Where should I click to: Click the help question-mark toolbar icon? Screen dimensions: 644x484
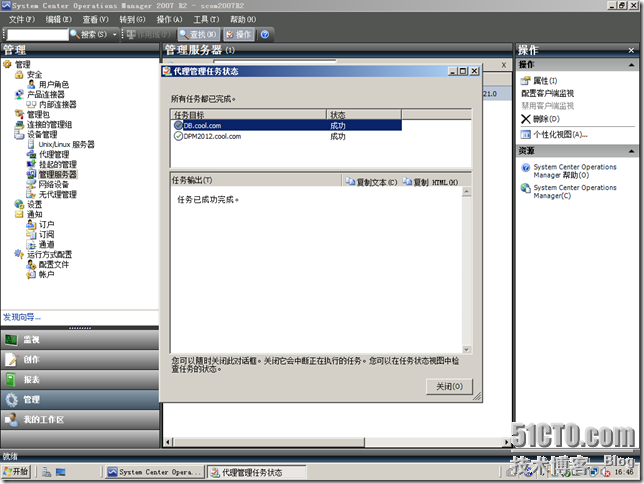pos(265,35)
